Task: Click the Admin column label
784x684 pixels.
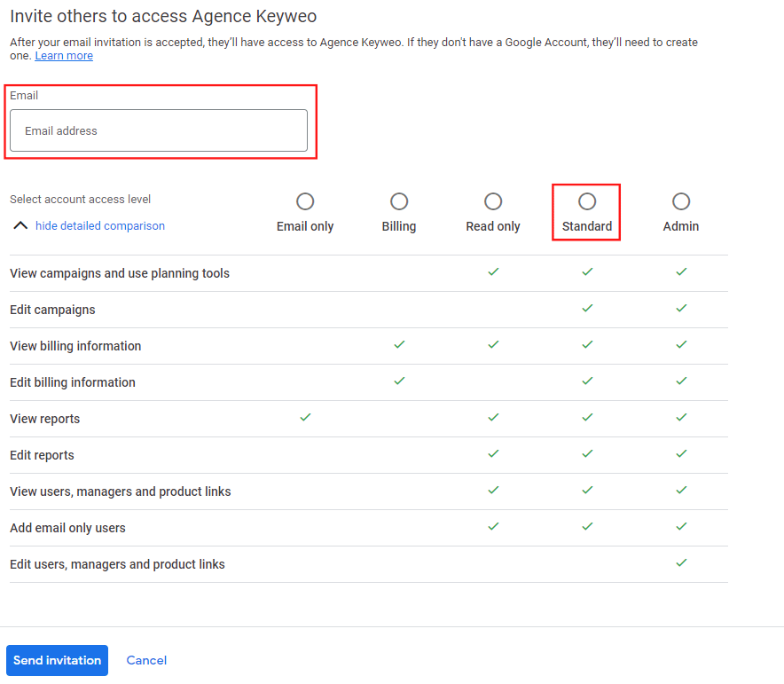Action: [681, 226]
